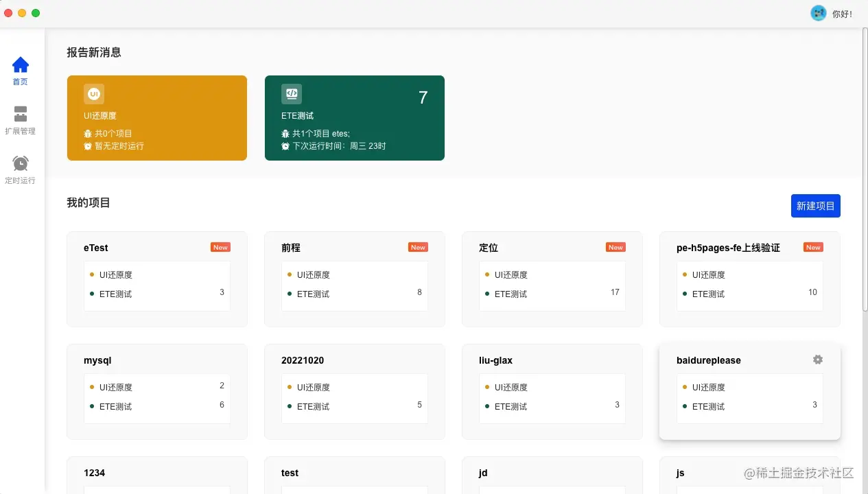Select the 我的项目 section heading

(88, 202)
